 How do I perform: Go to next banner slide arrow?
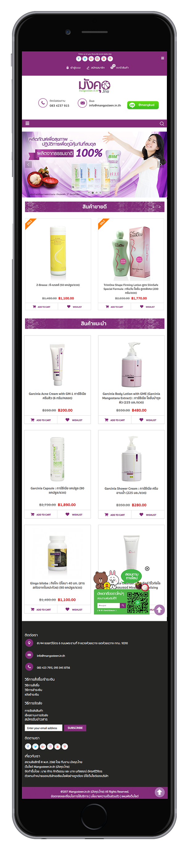(160, 164)
